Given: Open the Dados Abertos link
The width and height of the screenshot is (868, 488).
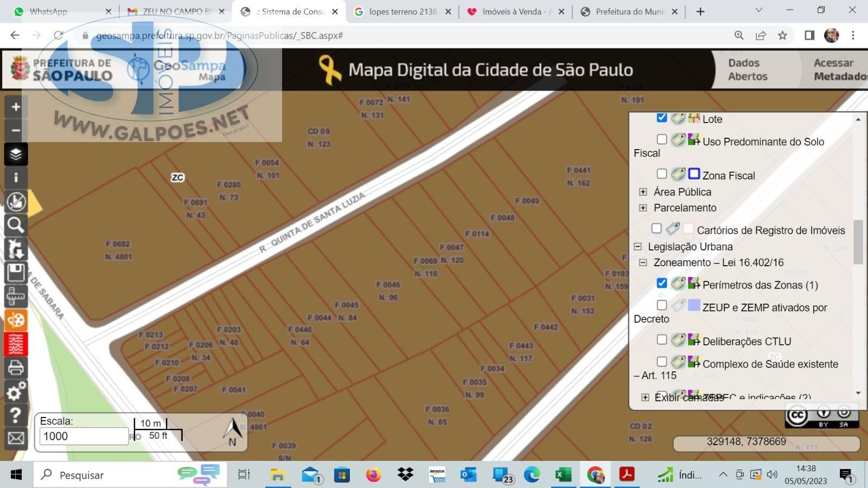Looking at the screenshot, I should click(x=747, y=70).
